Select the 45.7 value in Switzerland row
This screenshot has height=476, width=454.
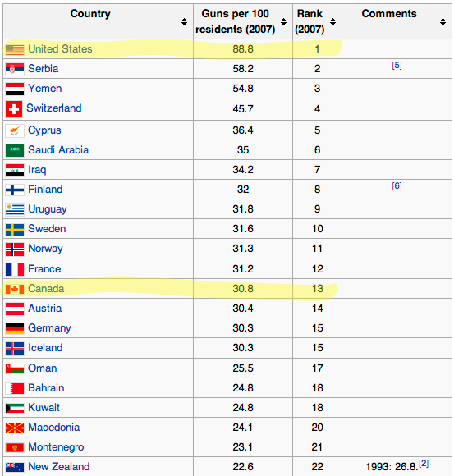[x=243, y=109]
